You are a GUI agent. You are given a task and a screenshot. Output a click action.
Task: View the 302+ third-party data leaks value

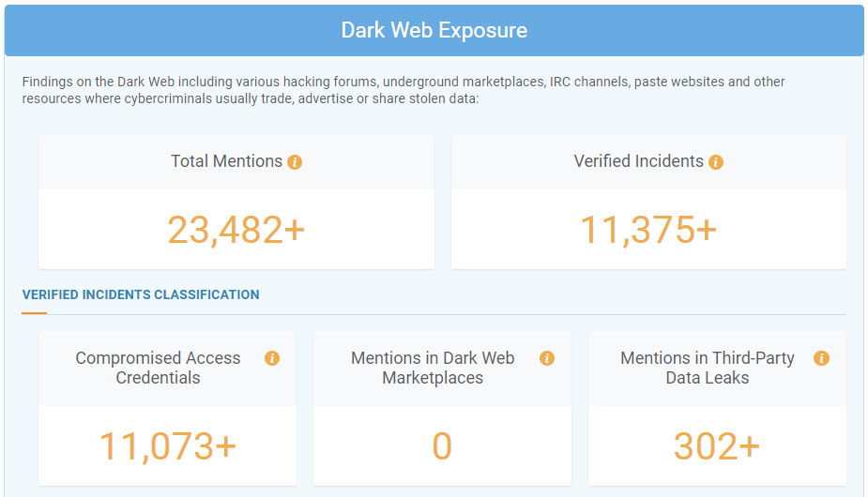pyautogui.click(x=717, y=446)
